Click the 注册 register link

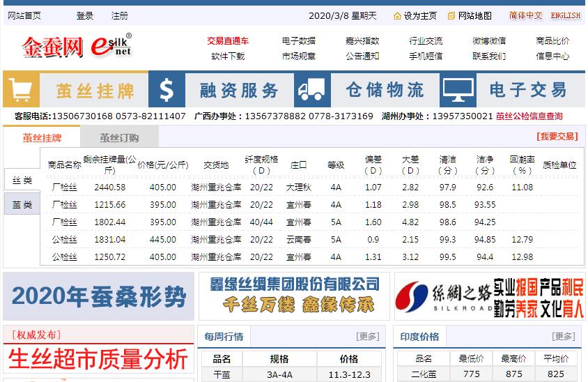(120, 15)
